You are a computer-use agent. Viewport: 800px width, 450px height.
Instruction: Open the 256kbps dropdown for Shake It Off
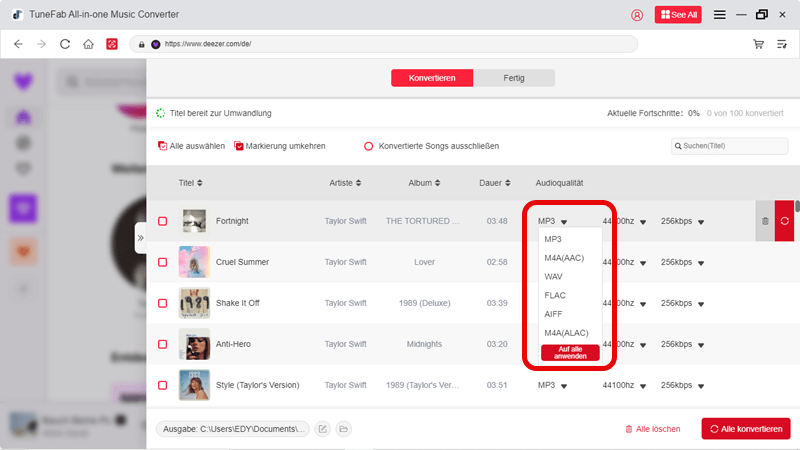click(x=682, y=303)
